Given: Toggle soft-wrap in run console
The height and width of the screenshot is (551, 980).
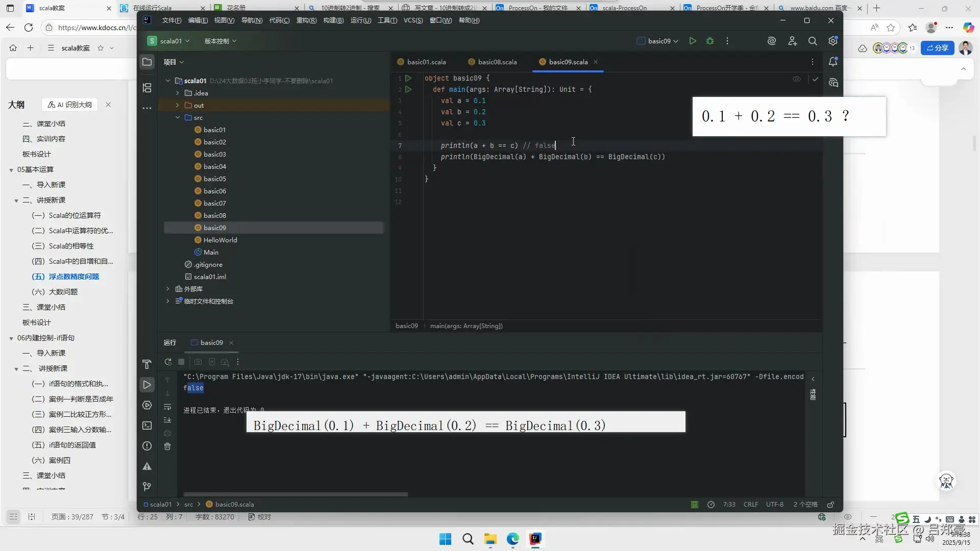Looking at the screenshot, I should (167, 407).
